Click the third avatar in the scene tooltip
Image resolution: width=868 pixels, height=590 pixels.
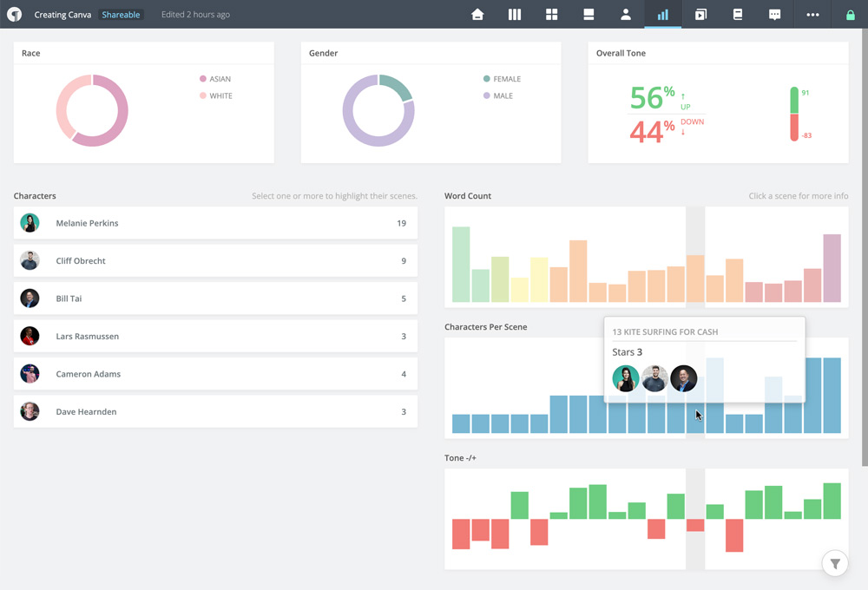[x=684, y=378]
